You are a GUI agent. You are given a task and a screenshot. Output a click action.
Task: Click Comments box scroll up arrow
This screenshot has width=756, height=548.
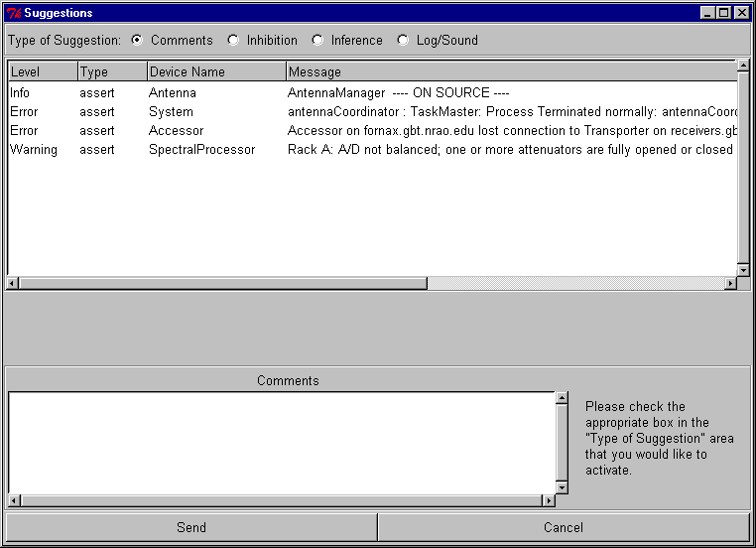point(562,398)
